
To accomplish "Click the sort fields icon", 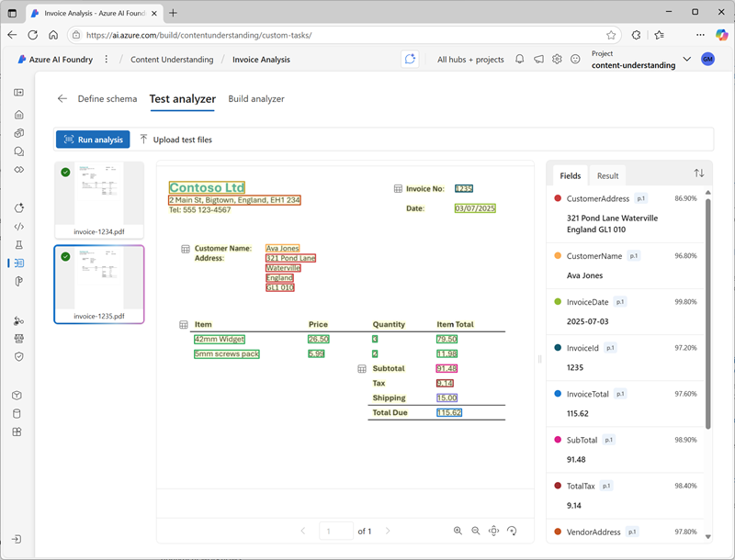I will point(699,174).
